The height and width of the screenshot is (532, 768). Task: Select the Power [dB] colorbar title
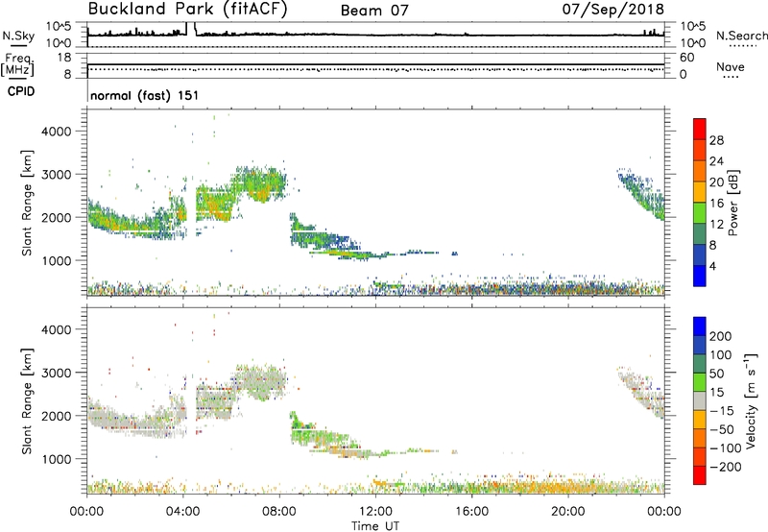pos(733,204)
